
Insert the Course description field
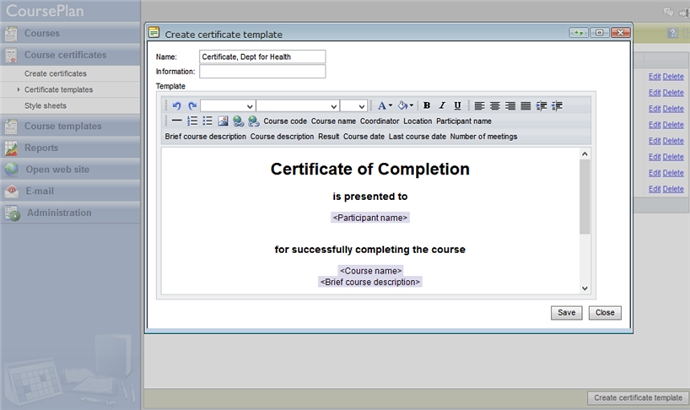pyautogui.click(x=282, y=136)
